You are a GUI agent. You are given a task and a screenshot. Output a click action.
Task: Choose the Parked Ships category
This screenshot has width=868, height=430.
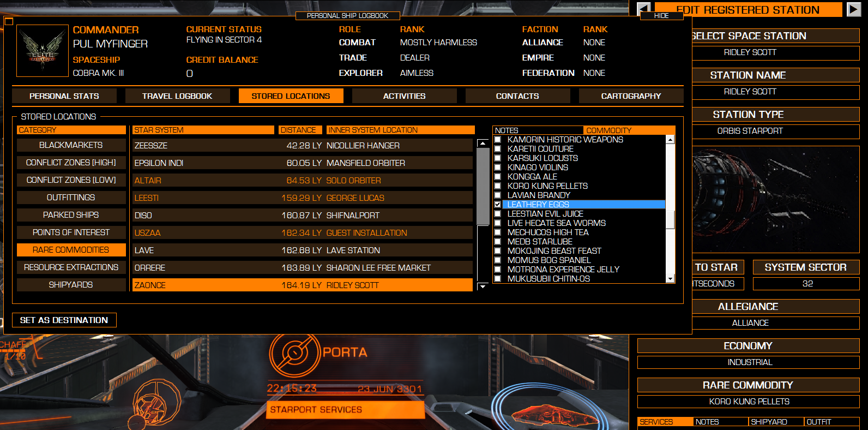71,215
